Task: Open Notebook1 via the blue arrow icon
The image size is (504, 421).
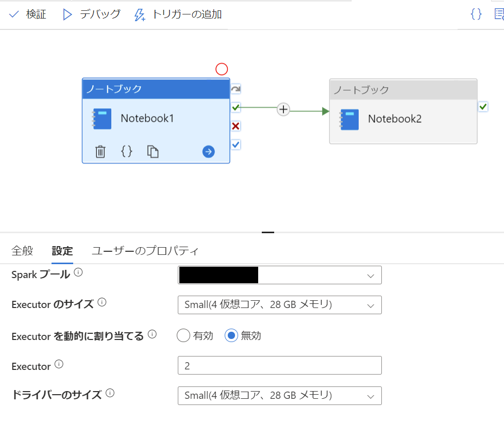Action: pos(208,151)
